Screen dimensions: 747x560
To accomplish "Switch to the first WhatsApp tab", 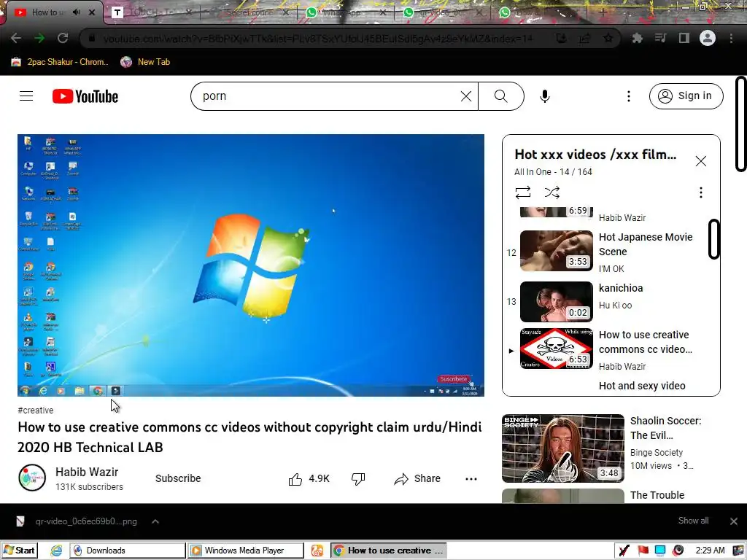I will click(346, 12).
